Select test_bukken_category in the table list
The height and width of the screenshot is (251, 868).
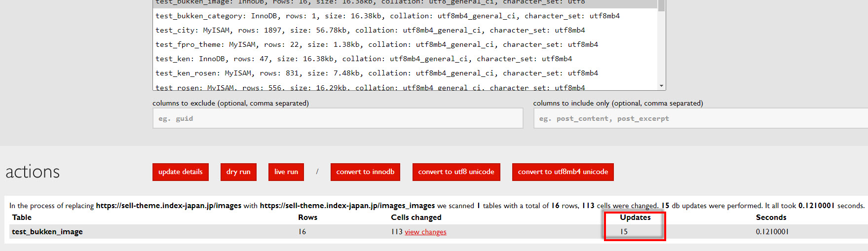[387, 16]
